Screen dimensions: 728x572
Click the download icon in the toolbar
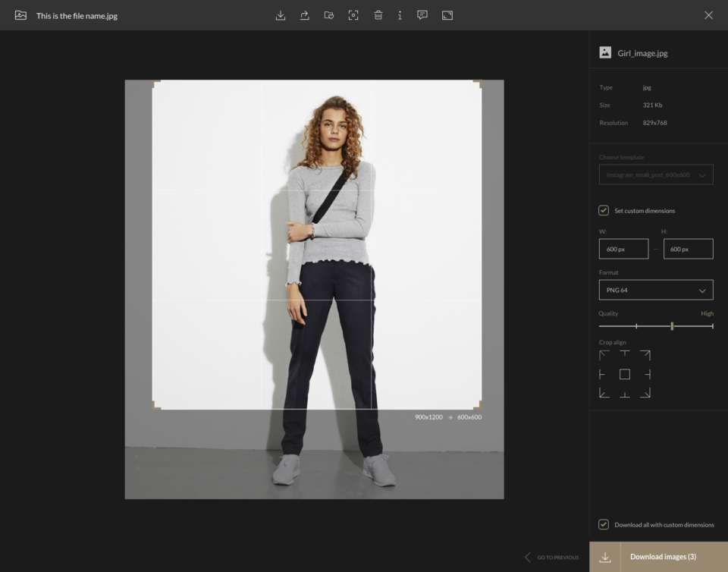pos(282,15)
